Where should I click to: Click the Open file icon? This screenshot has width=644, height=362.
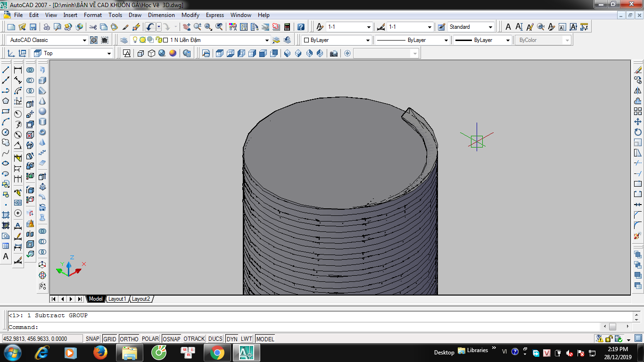tap(22, 27)
